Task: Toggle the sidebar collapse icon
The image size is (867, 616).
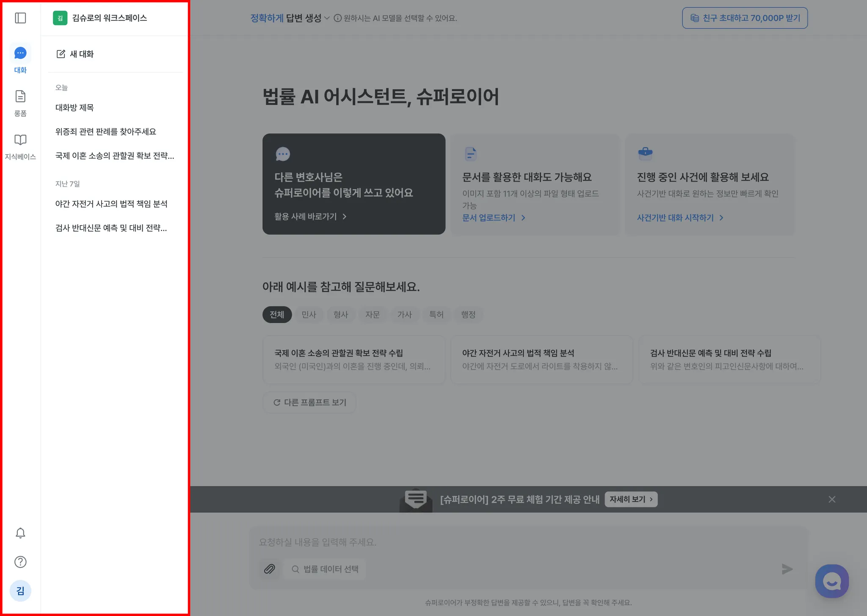Action: click(x=20, y=18)
